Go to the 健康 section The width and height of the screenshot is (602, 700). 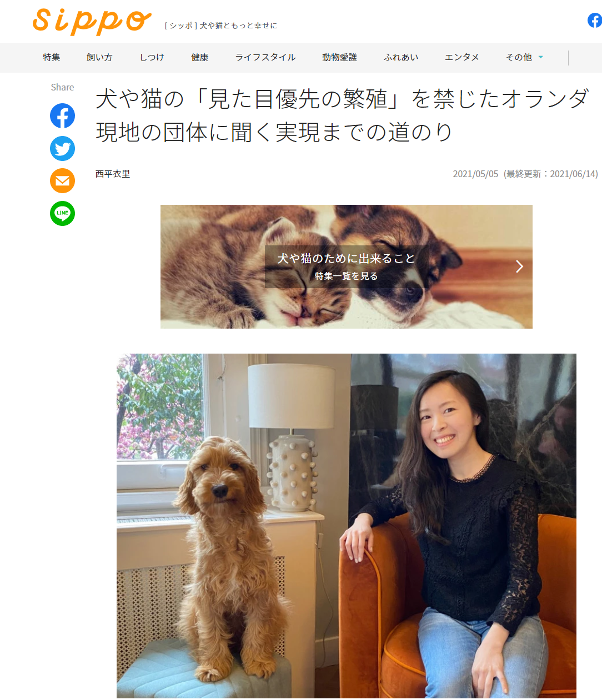click(200, 57)
